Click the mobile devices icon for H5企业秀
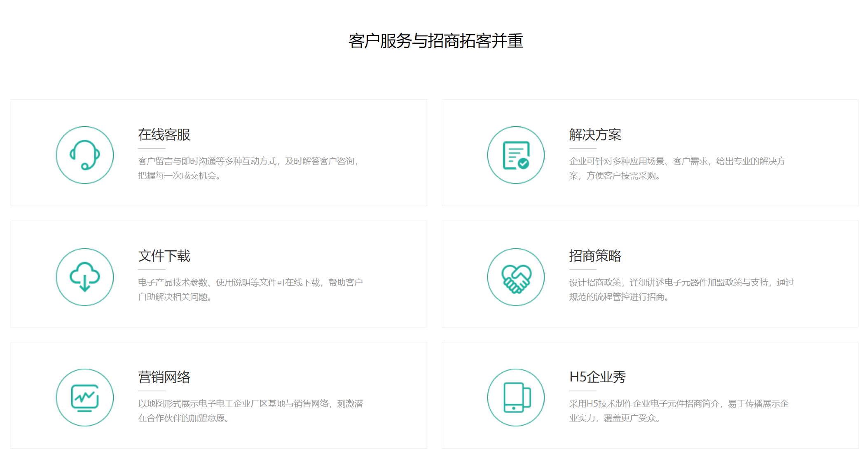Viewport: 868px width, 459px height. (x=516, y=398)
